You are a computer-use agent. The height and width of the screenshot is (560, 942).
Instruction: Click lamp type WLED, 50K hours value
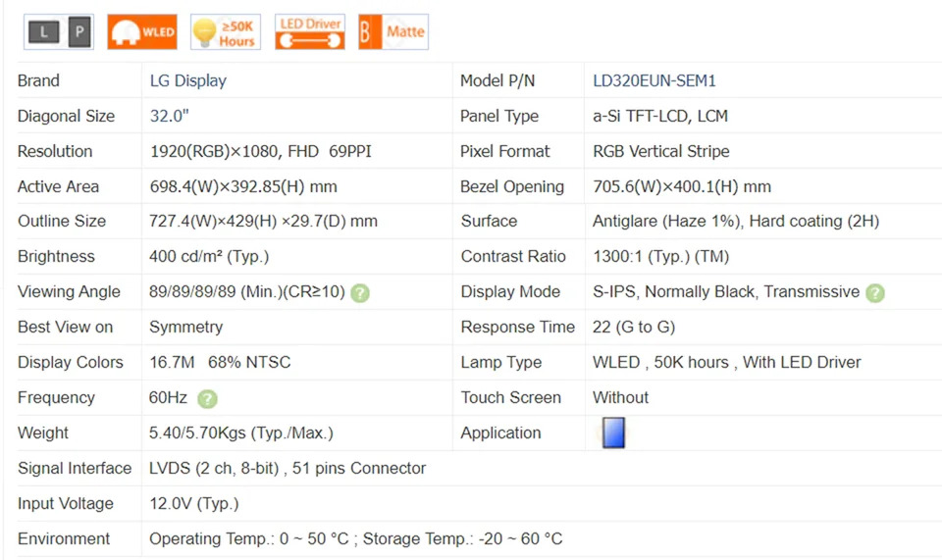point(727,362)
